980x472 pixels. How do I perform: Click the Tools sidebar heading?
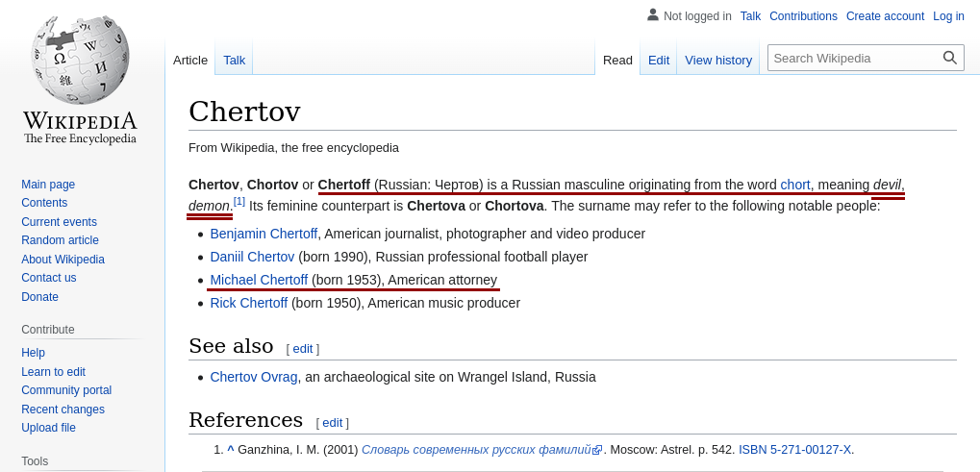coord(35,460)
